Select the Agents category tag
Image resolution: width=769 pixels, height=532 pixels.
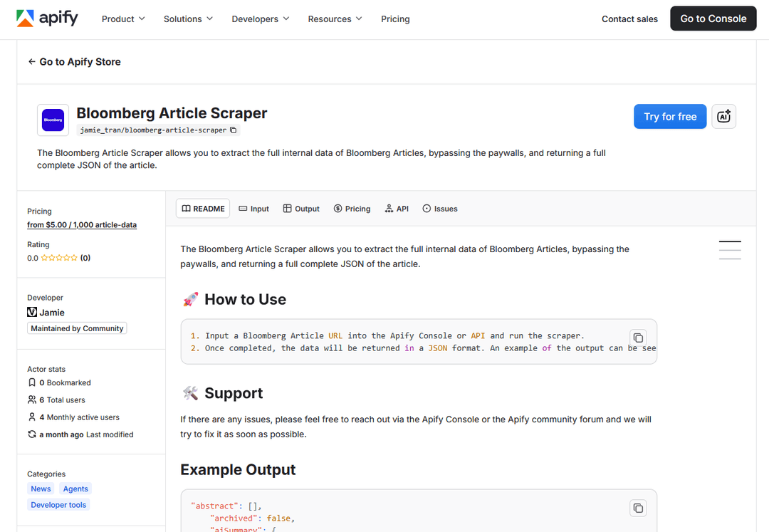tap(75, 489)
